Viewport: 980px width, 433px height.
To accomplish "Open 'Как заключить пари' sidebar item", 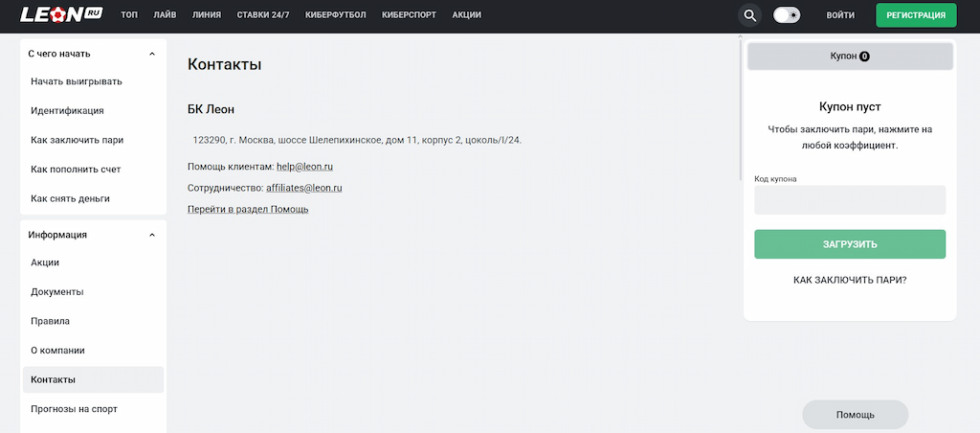I will coord(93,140).
